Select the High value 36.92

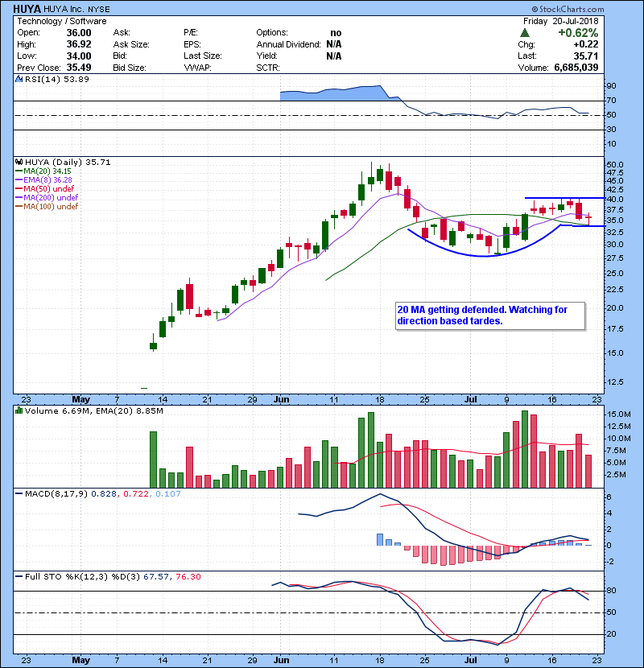point(79,44)
